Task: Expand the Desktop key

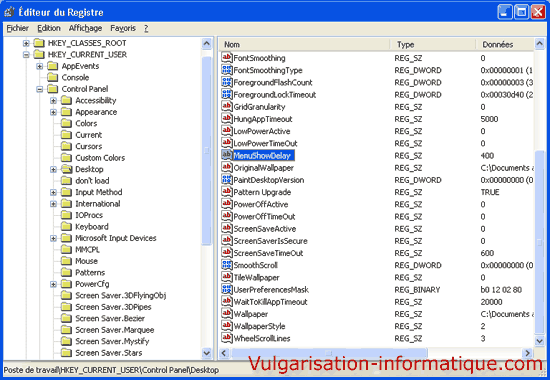Action: [x=53, y=169]
